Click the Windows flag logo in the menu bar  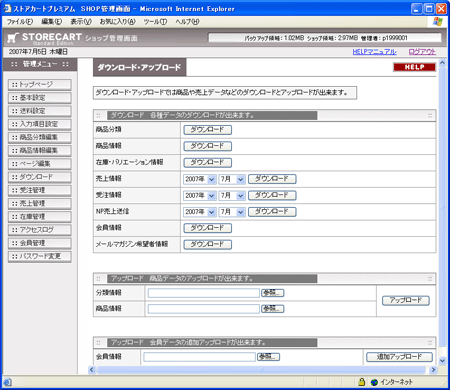438,22
